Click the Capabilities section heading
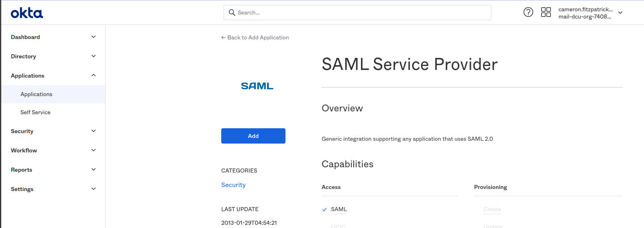The width and height of the screenshot is (644, 228). pos(347,164)
